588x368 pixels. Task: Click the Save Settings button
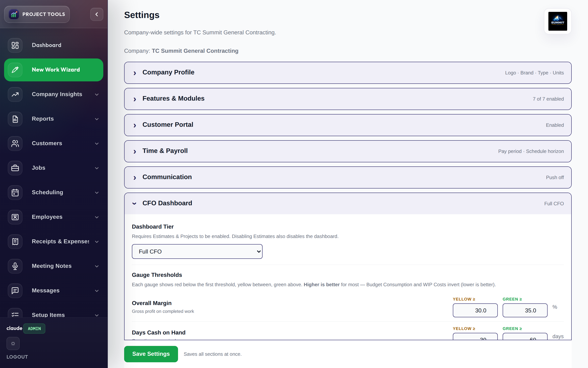[x=151, y=354]
